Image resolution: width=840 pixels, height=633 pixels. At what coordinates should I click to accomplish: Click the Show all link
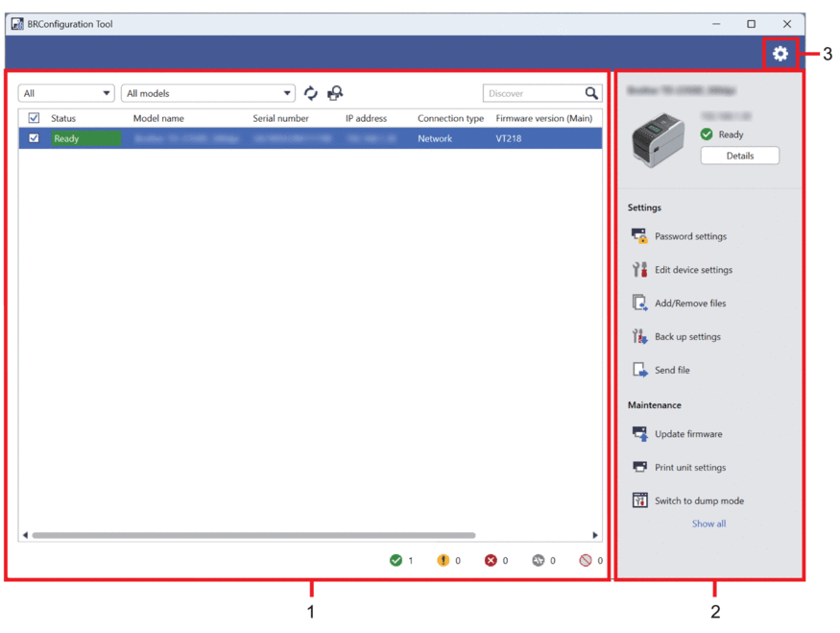pyautogui.click(x=708, y=523)
